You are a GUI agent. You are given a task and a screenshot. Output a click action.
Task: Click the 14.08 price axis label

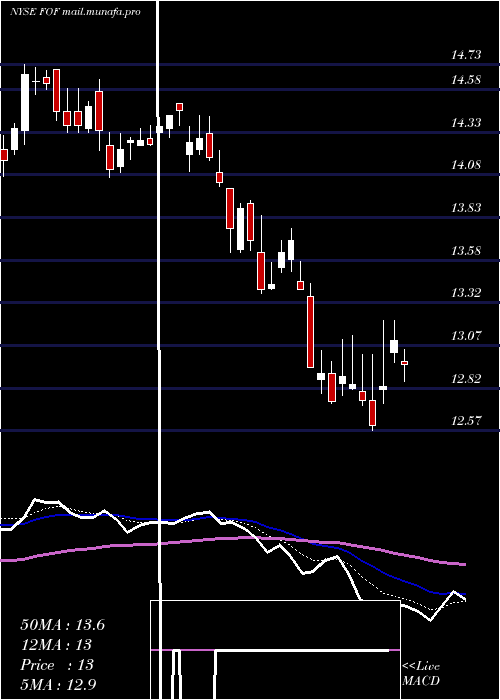[x=466, y=165]
